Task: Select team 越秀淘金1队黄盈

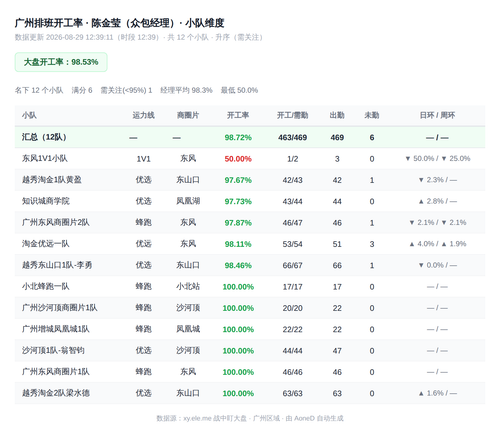Action: point(52,180)
